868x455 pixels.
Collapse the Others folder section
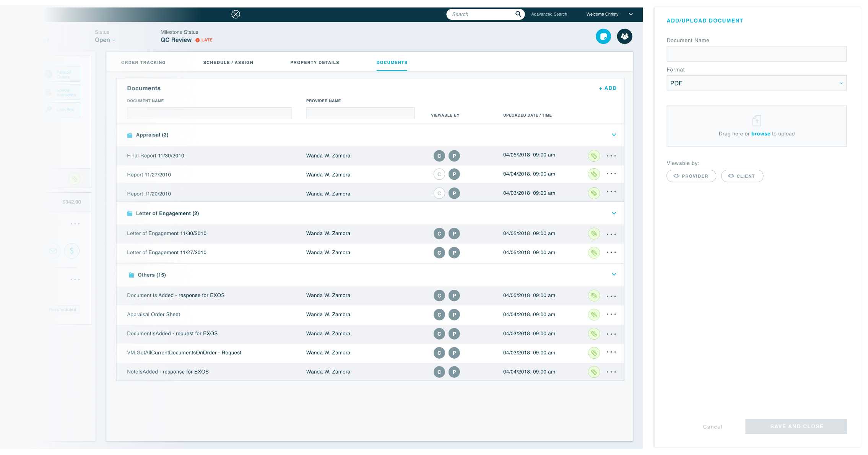614,275
